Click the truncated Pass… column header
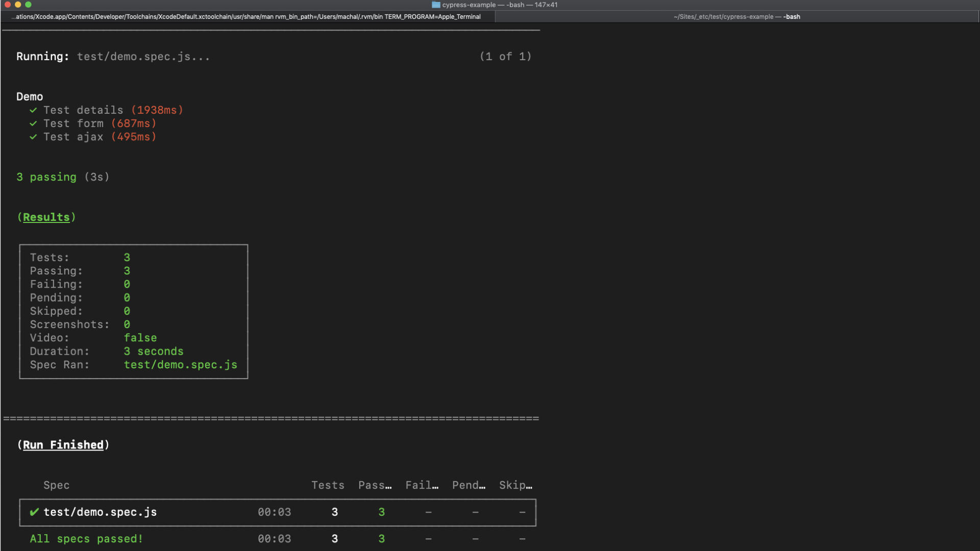 tap(375, 485)
